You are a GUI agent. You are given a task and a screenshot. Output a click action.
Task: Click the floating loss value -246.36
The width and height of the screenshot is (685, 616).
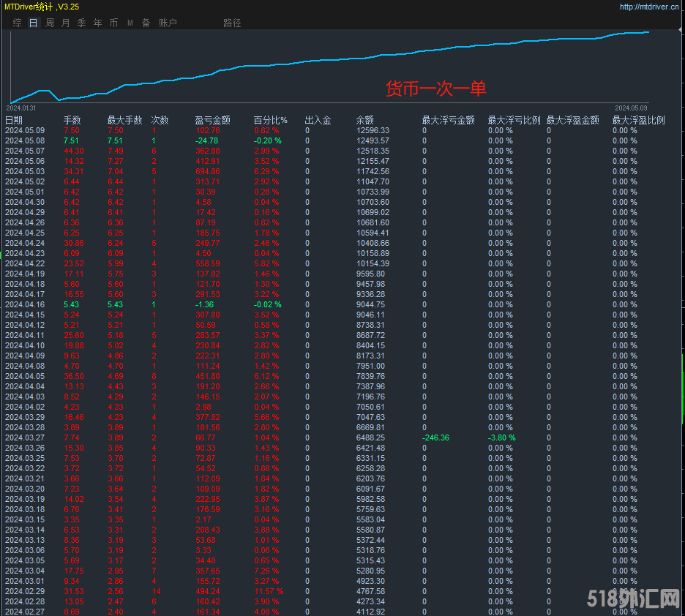pyautogui.click(x=436, y=438)
